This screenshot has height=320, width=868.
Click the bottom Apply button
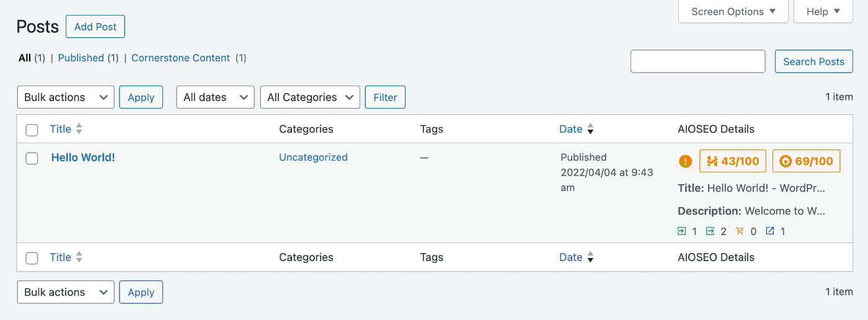[141, 292]
